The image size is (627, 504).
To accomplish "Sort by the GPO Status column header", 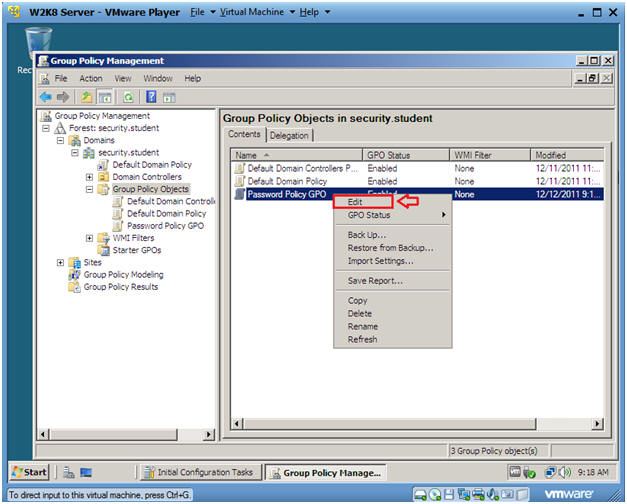I will [405, 155].
